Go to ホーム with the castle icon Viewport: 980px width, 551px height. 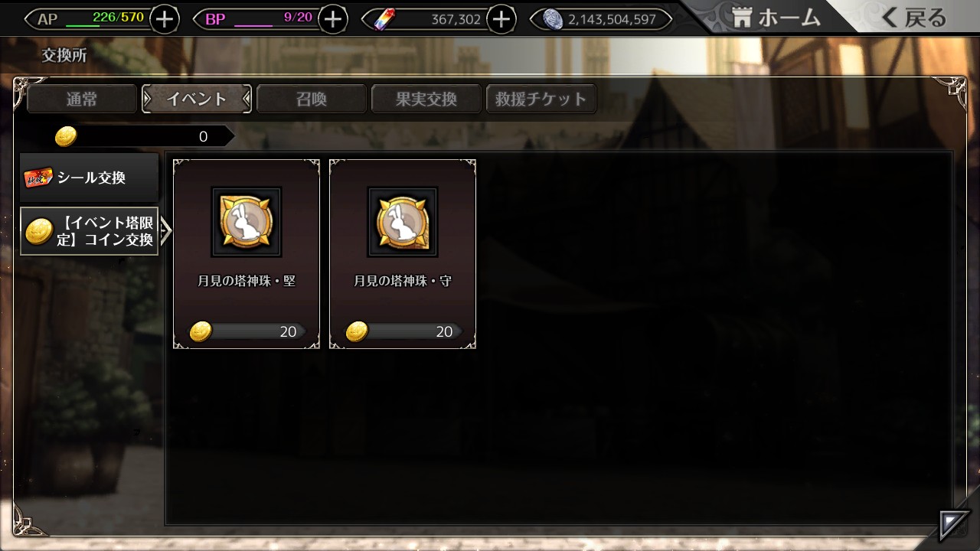pyautogui.click(x=776, y=18)
